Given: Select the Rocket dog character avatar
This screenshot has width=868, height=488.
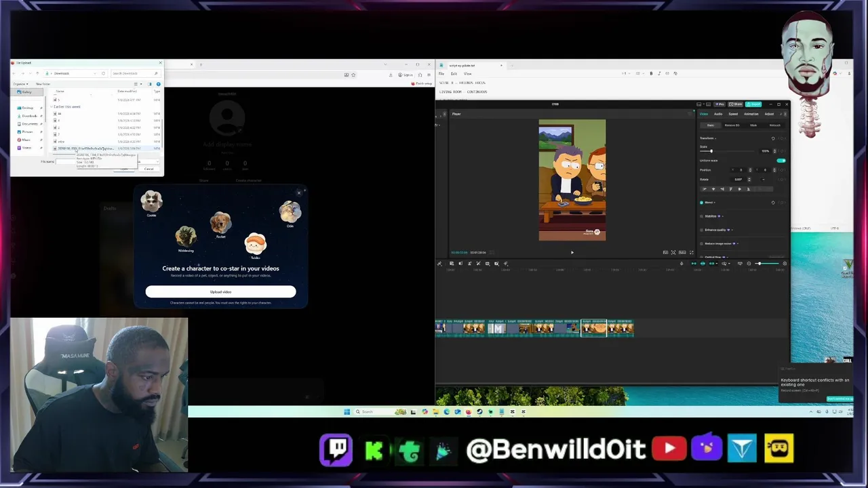Looking at the screenshot, I should 220,222.
